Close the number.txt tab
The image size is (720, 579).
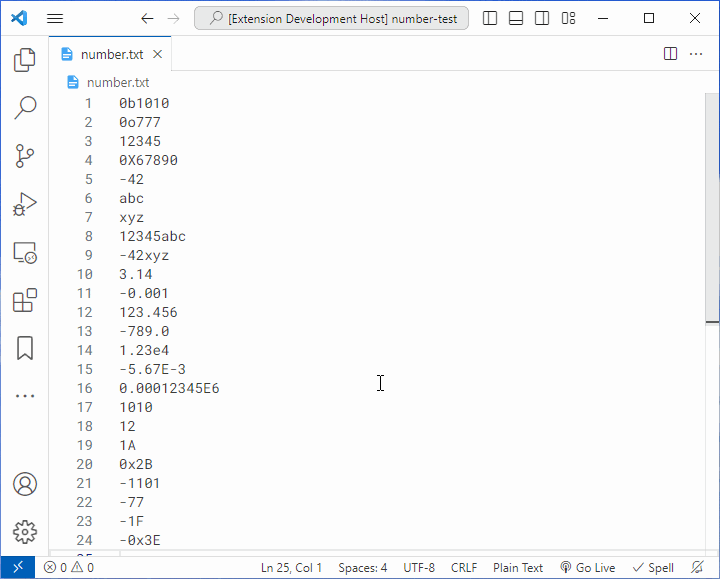pyautogui.click(x=158, y=55)
